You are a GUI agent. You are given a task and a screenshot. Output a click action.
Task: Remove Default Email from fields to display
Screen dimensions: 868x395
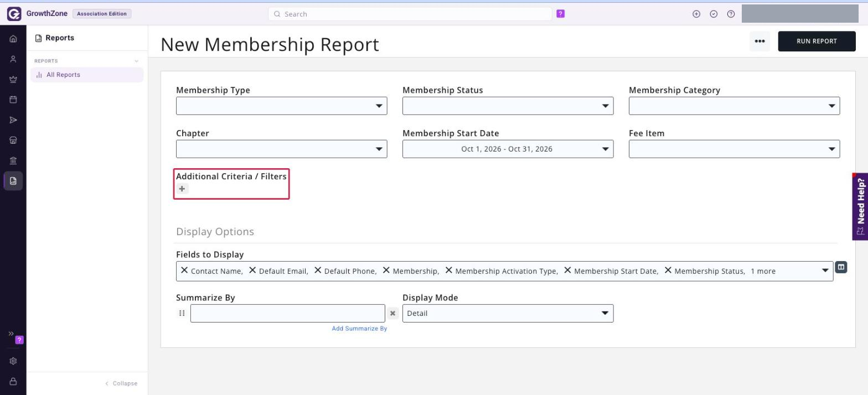point(252,271)
